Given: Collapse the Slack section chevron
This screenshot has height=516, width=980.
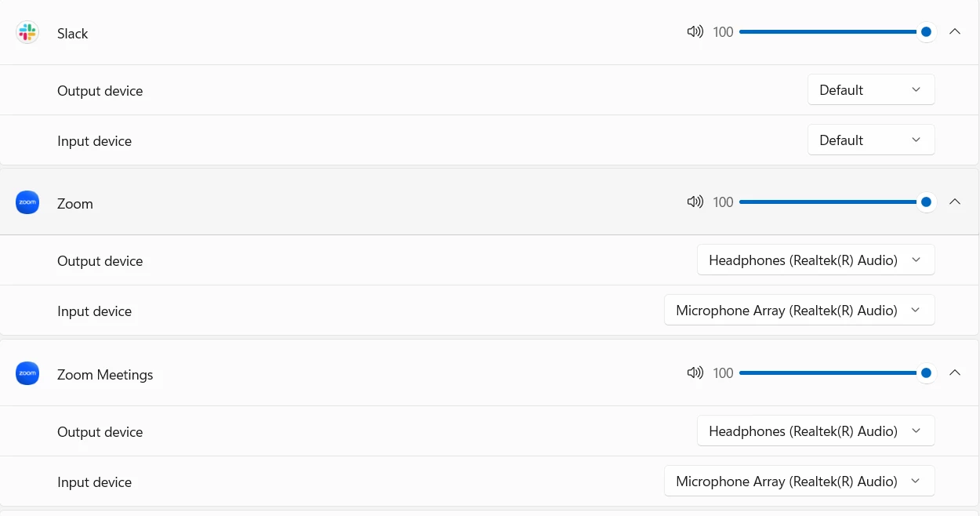Looking at the screenshot, I should pos(954,32).
